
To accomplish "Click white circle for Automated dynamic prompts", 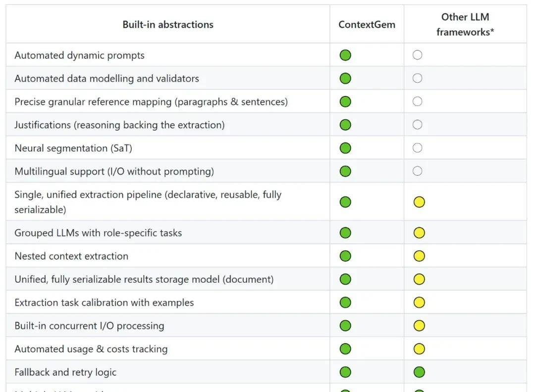I will point(418,55).
